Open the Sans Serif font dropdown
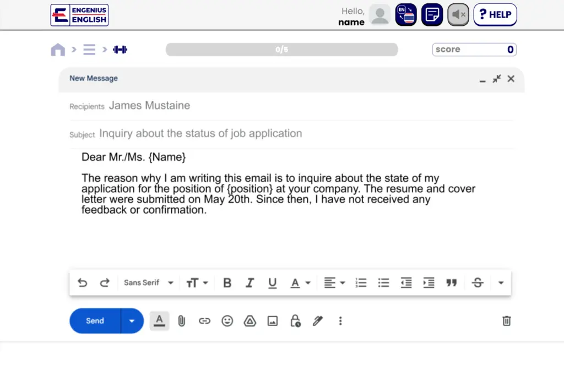This screenshot has width=564, height=392. pyautogui.click(x=148, y=283)
